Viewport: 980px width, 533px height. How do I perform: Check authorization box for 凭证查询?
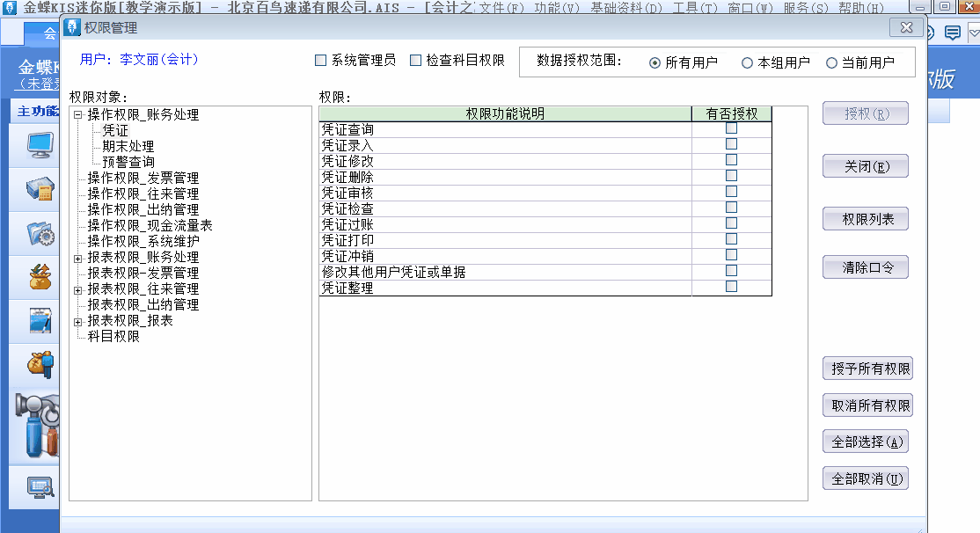pyautogui.click(x=731, y=128)
